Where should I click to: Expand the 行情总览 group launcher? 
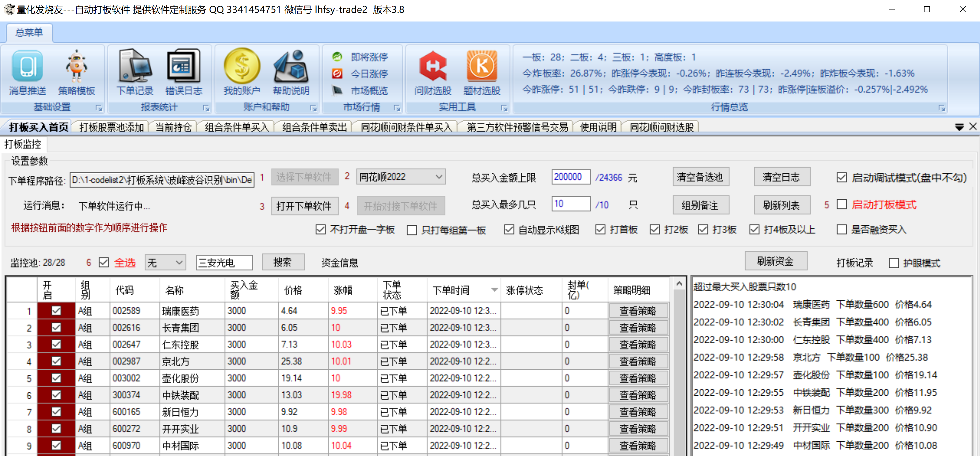pos(942,108)
